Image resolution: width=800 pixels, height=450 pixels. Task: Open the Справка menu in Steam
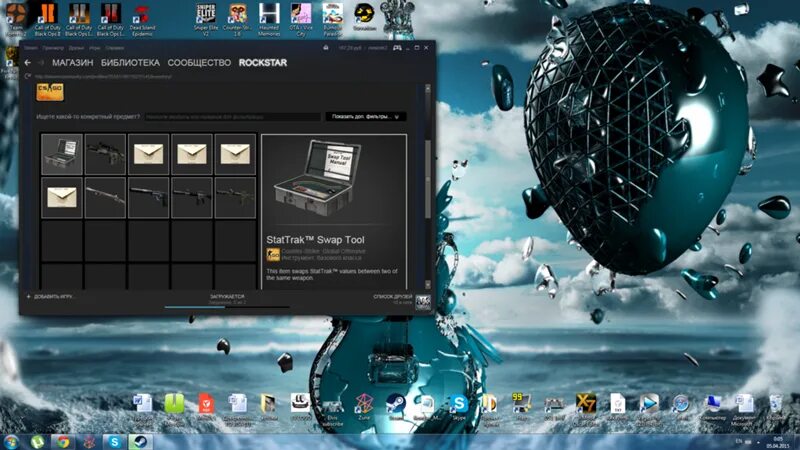[115, 48]
